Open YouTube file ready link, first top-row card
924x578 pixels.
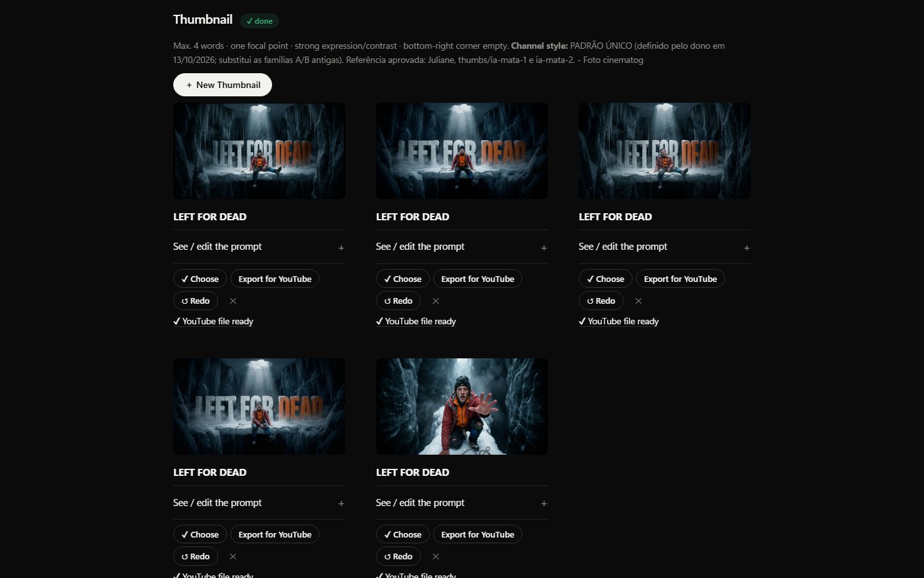(213, 321)
